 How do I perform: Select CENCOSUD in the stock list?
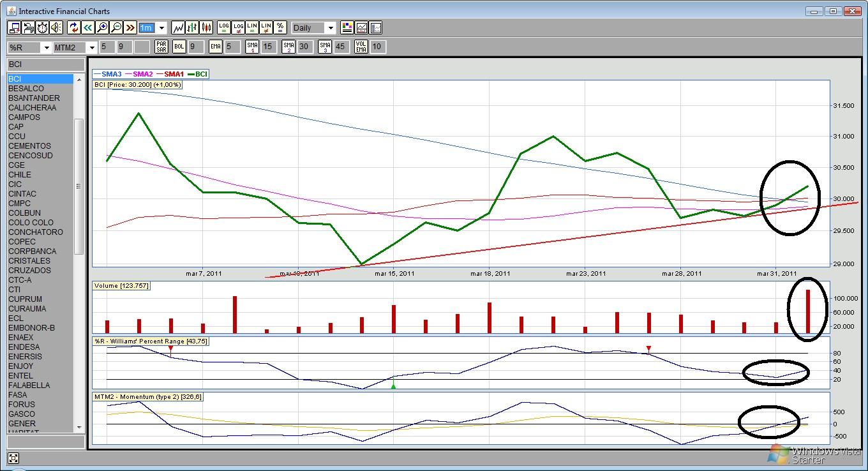coord(31,155)
